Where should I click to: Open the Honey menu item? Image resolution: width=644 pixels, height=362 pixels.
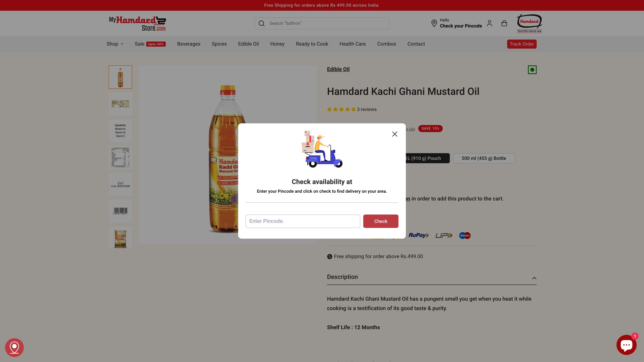[277, 44]
